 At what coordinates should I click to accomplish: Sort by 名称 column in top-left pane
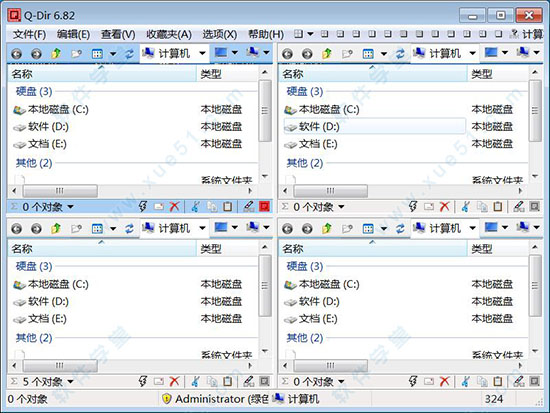point(102,74)
